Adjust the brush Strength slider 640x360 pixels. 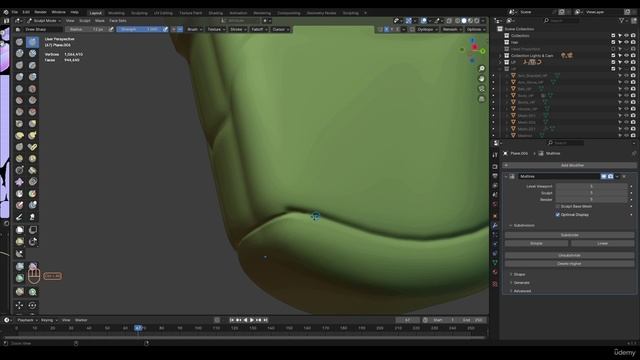tap(139, 29)
